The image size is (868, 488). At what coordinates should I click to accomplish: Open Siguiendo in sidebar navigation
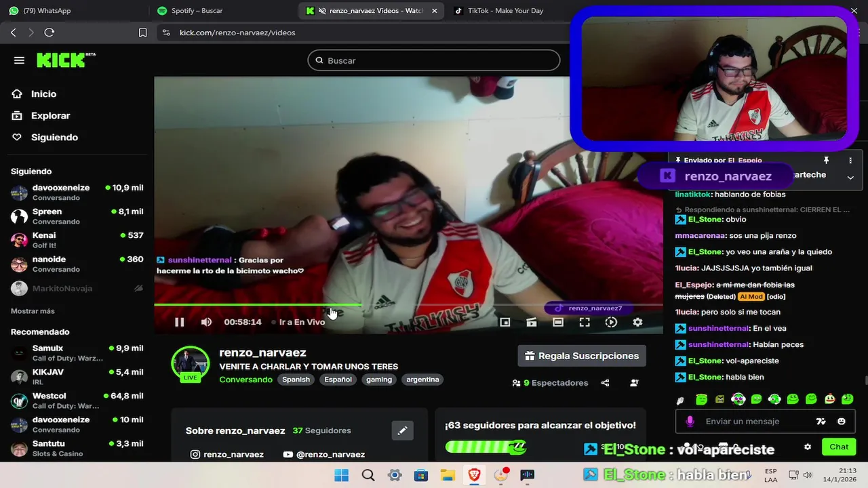pos(45,138)
